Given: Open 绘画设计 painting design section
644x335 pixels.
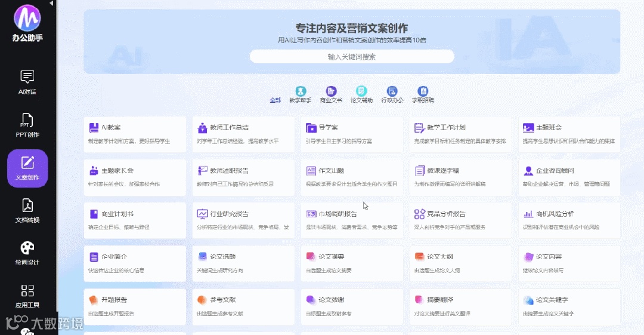Looking at the screenshot, I should point(27,253).
